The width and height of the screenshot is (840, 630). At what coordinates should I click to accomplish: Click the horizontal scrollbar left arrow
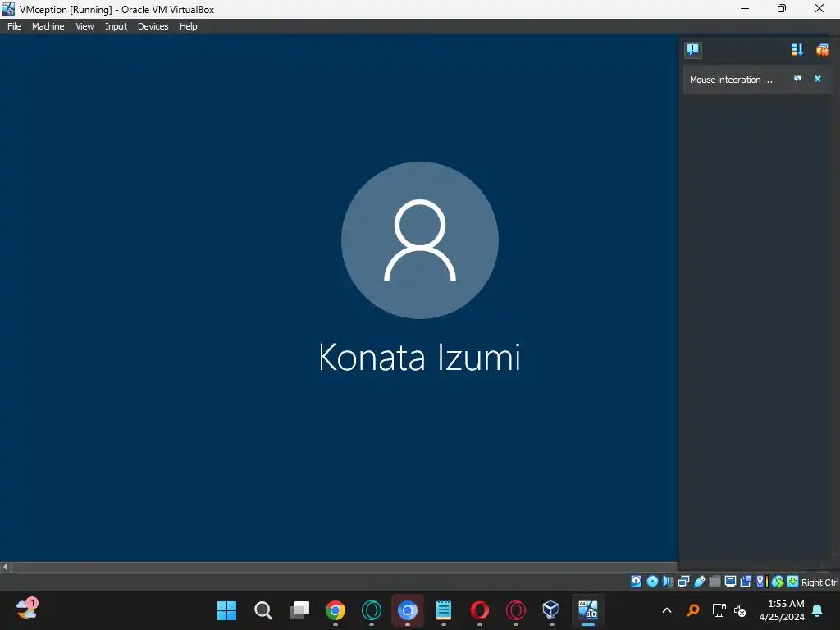tap(5, 567)
